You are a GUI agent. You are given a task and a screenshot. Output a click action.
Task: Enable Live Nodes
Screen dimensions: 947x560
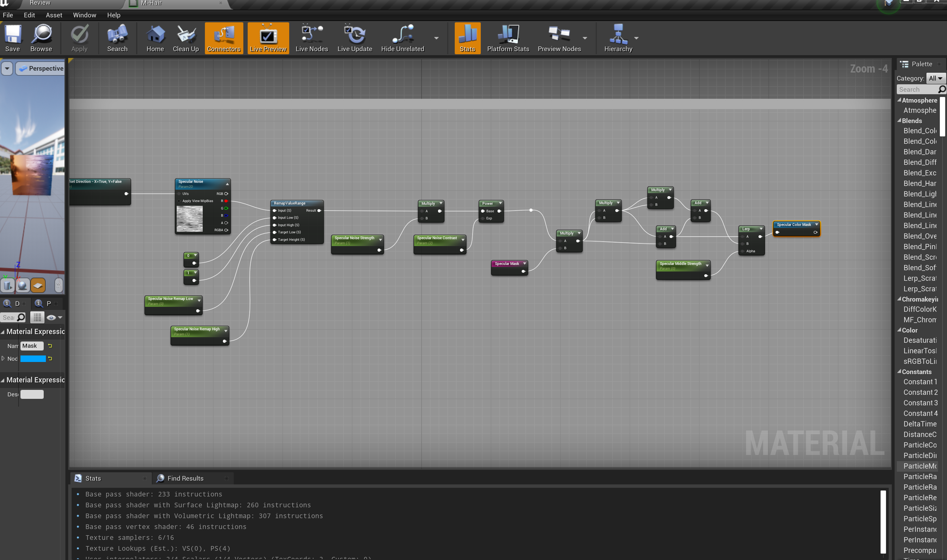click(312, 38)
